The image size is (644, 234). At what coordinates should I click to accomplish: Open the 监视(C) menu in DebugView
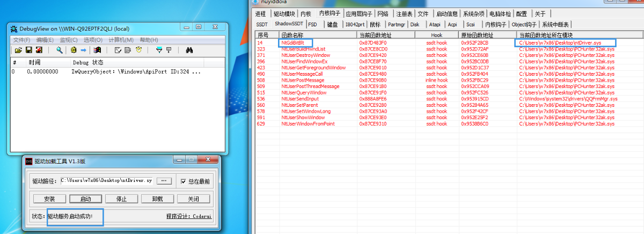[x=69, y=40]
